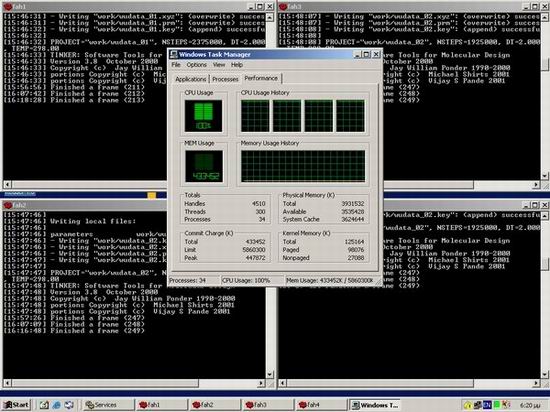Viewport: 550px width, 412px height.
Task: Activate the fah4 taskbar button
Action: point(322,405)
